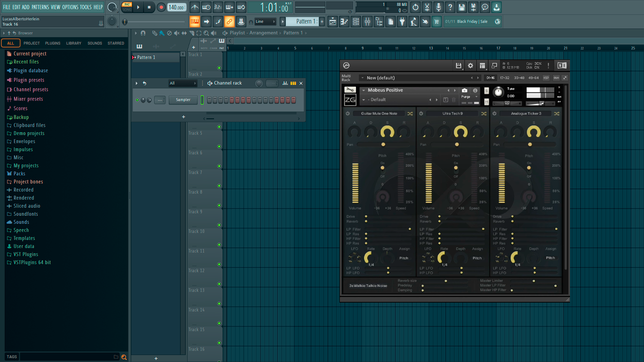Toggle the typing keyboard to piano icon

pos(195,21)
